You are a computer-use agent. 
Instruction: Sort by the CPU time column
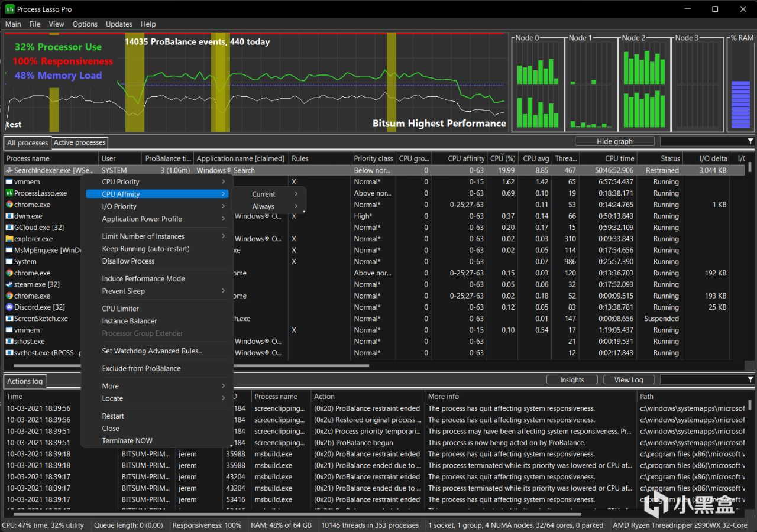click(x=608, y=158)
